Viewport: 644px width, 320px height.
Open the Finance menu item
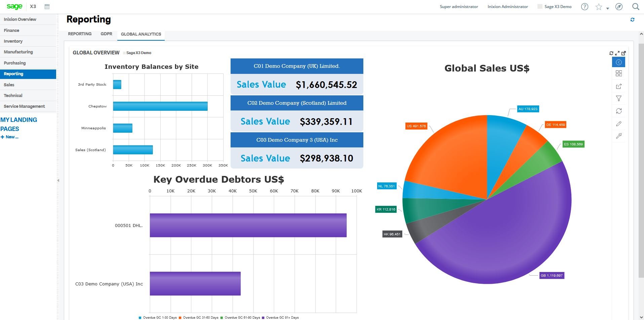28,31
